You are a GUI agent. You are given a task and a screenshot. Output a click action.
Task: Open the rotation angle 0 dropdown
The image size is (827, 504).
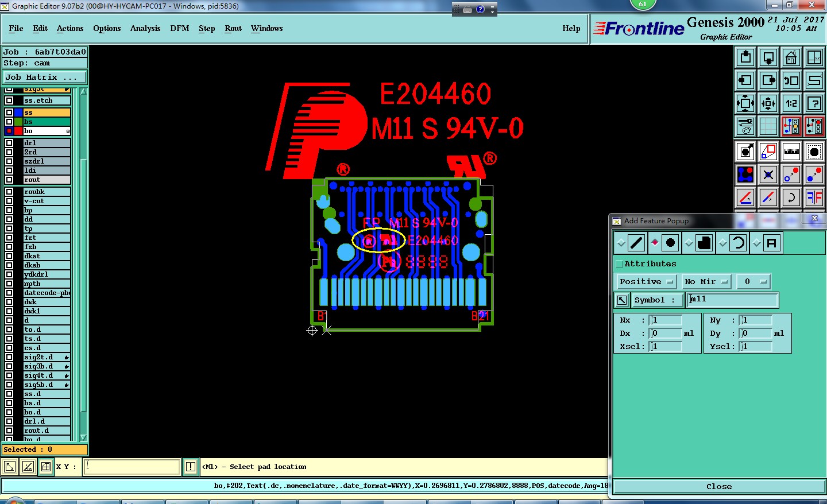click(x=753, y=281)
